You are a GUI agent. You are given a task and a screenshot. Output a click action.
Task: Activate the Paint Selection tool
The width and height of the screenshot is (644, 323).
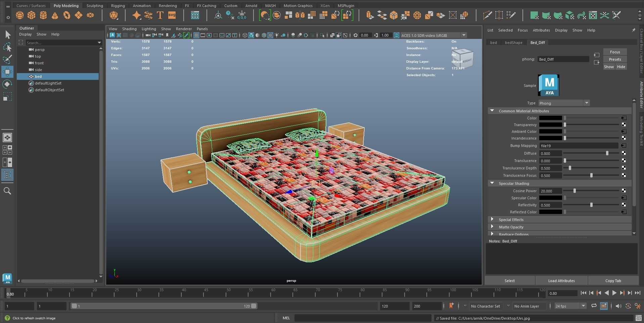[x=7, y=59]
